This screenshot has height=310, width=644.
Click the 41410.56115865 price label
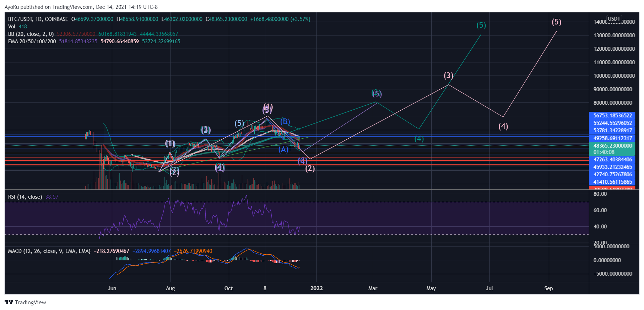coord(612,182)
